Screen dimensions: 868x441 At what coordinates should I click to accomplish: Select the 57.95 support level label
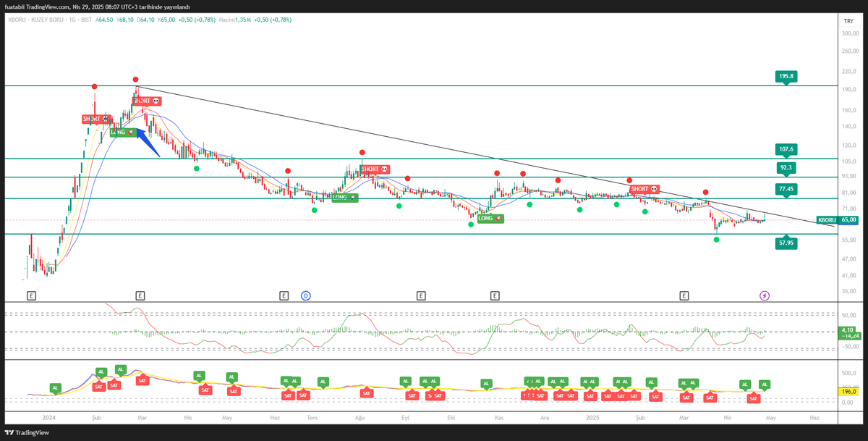click(x=786, y=244)
